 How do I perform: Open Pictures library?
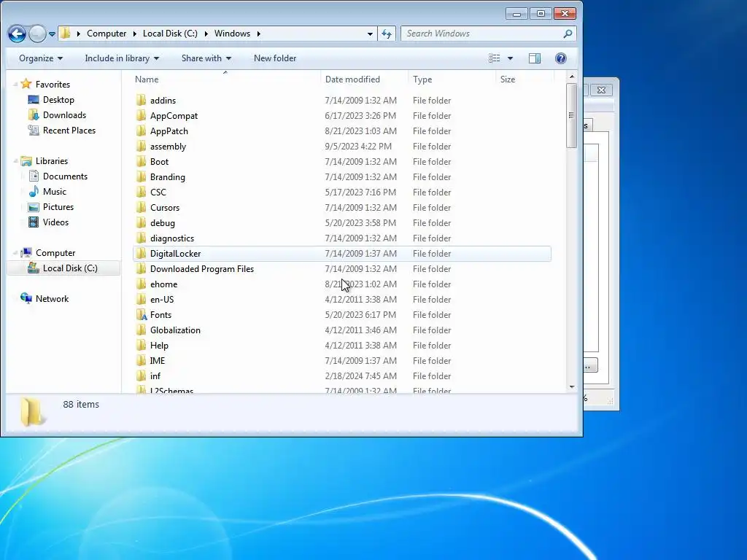[58, 206]
